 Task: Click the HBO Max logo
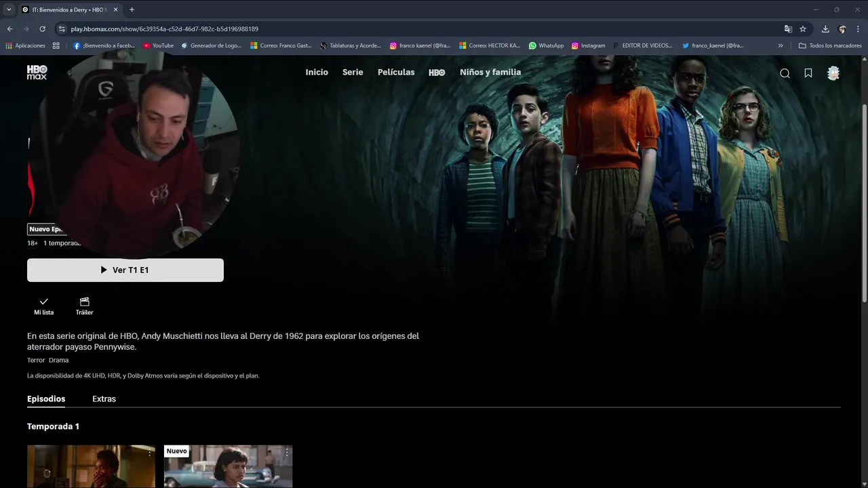[x=37, y=73]
